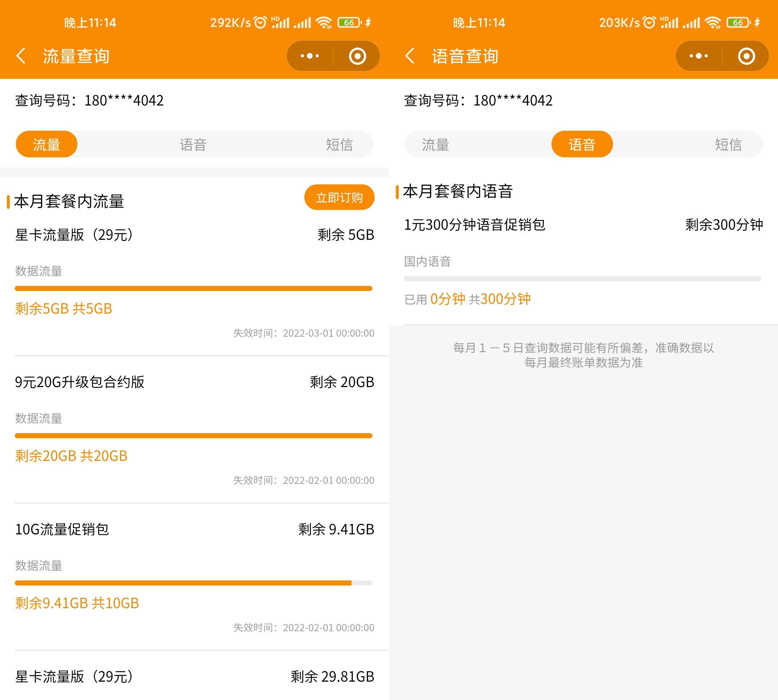Tap the circular close button on 语音查询 page
Image resolution: width=778 pixels, height=700 pixels.
(746, 55)
